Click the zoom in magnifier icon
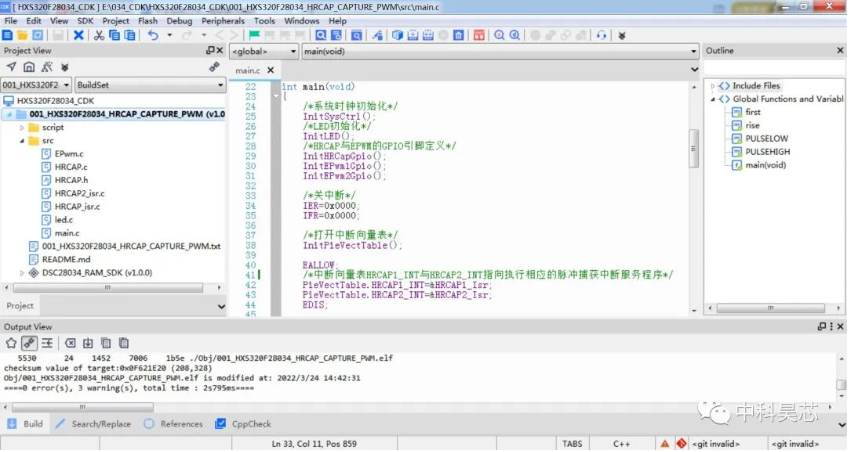 [x=499, y=35]
